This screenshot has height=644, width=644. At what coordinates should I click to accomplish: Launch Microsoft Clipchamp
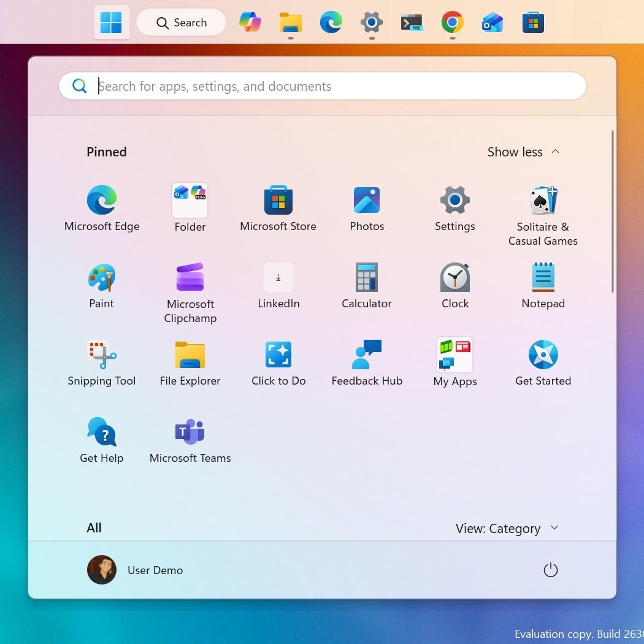tap(190, 293)
